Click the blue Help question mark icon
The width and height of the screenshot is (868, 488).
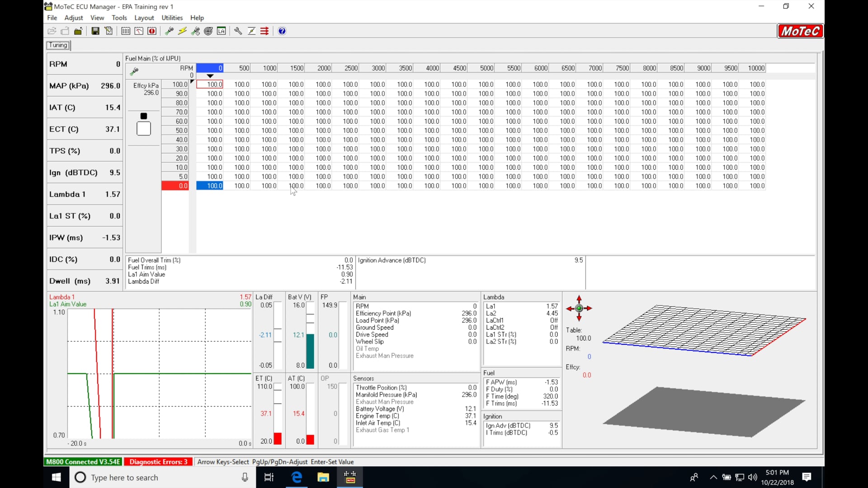click(x=282, y=31)
